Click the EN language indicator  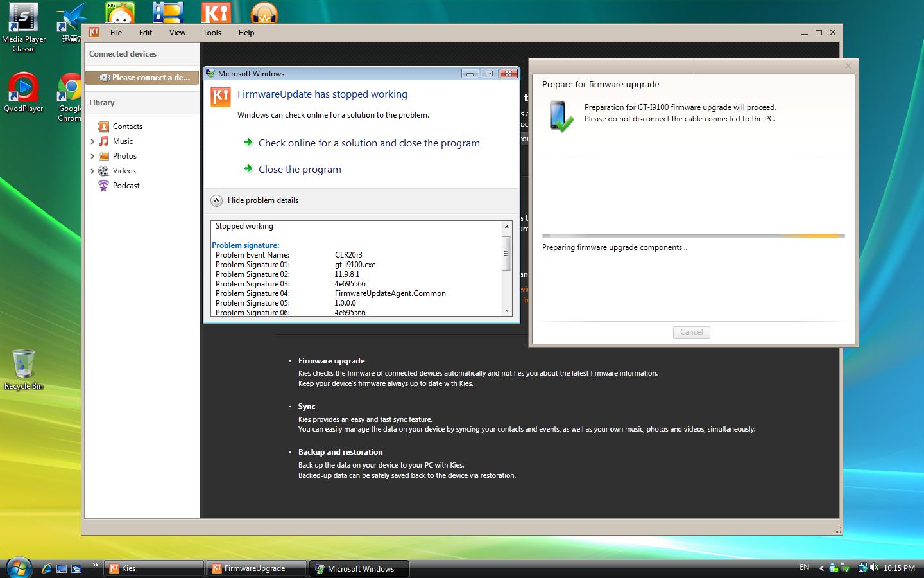pos(804,568)
